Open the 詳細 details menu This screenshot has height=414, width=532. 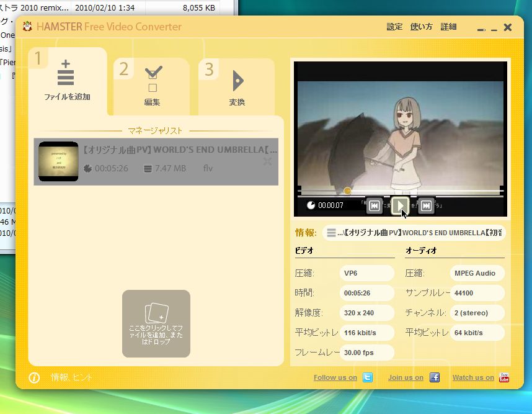click(x=448, y=27)
